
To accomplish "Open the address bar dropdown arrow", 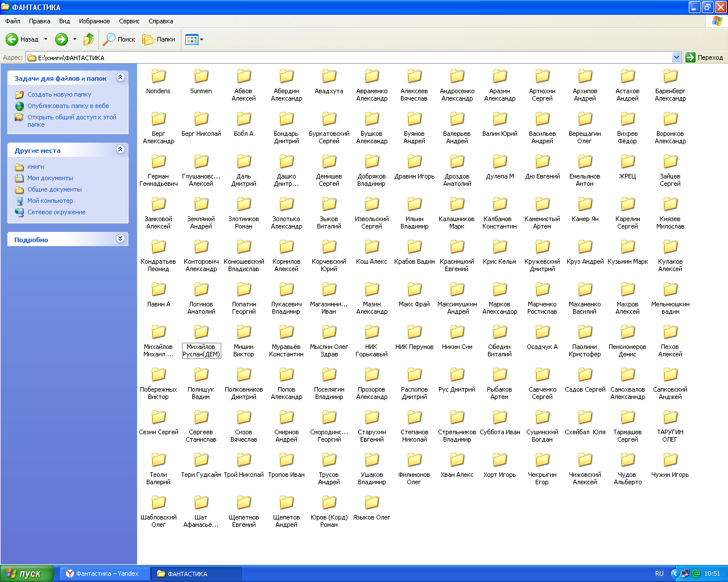I will pos(676,57).
